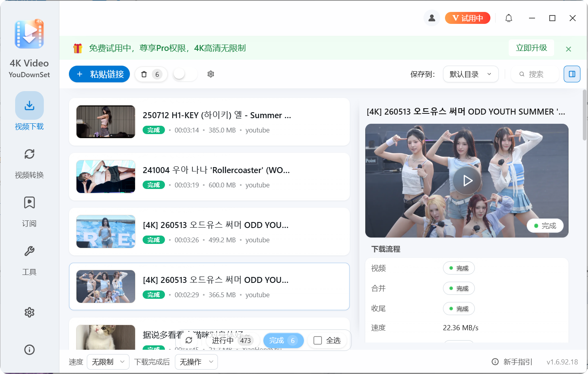Click 完成 status badge on preview image
588x374 pixels.
point(545,226)
